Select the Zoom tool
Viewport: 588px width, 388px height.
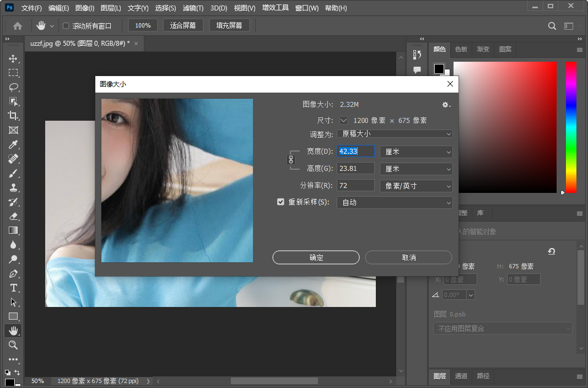tap(13, 345)
